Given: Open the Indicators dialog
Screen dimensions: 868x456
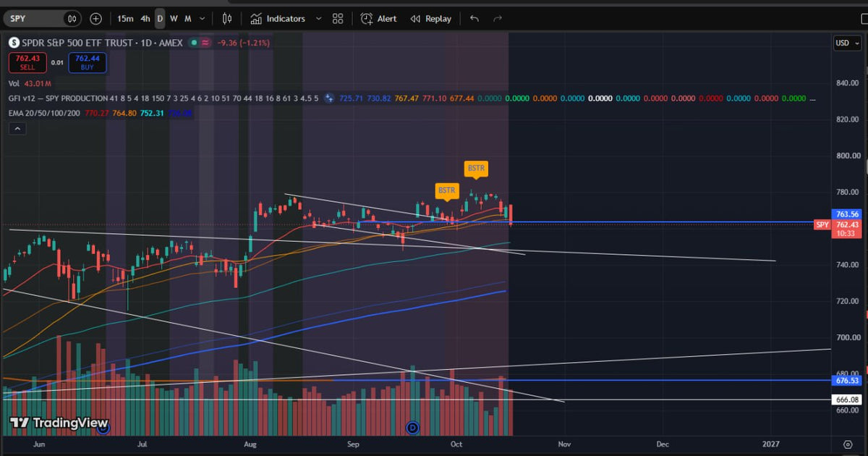Looking at the screenshot, I should tap(278, 19).
